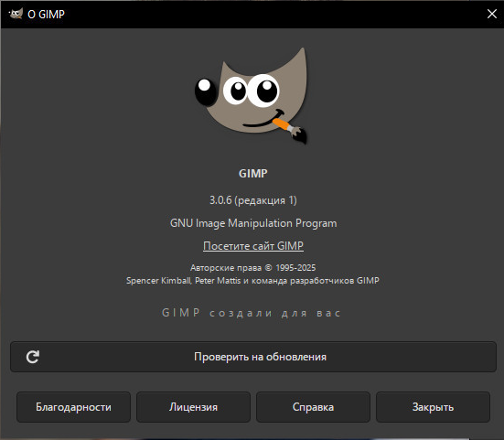Click the Закрыть button
The width and height of the screenshot is (504, 440).
[433, 407]
